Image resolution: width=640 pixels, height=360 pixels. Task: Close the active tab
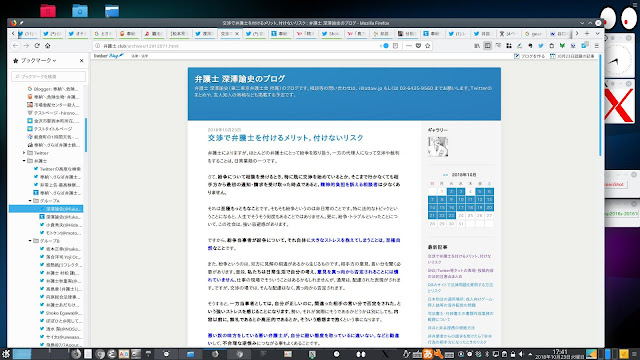click(237, 34)
